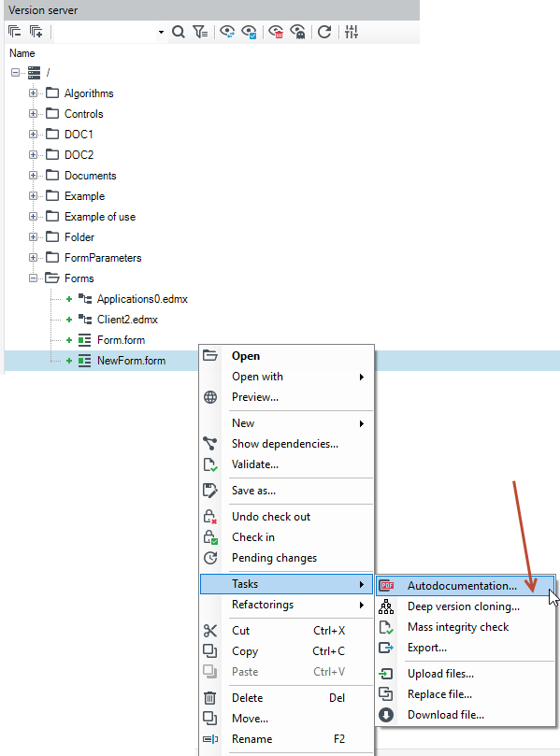Collapse the Forms folder node
560x756 pixels.
tap(33, 278)
